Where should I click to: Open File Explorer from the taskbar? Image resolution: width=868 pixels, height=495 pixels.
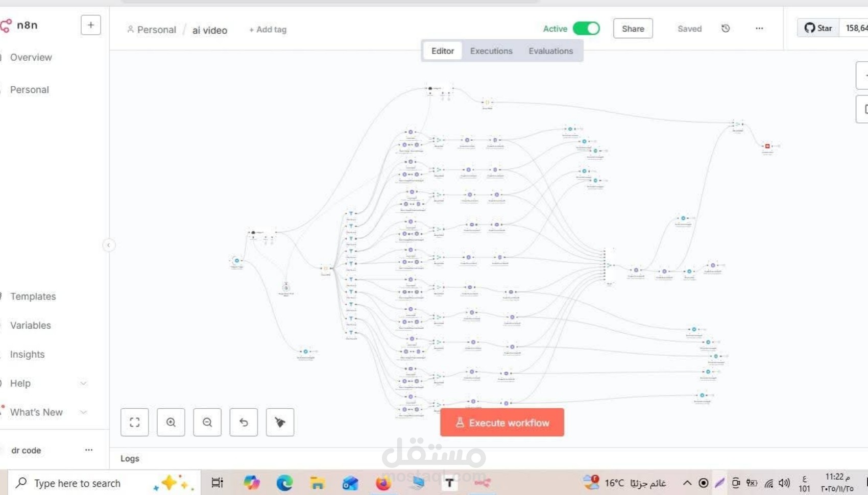[317, 483]
